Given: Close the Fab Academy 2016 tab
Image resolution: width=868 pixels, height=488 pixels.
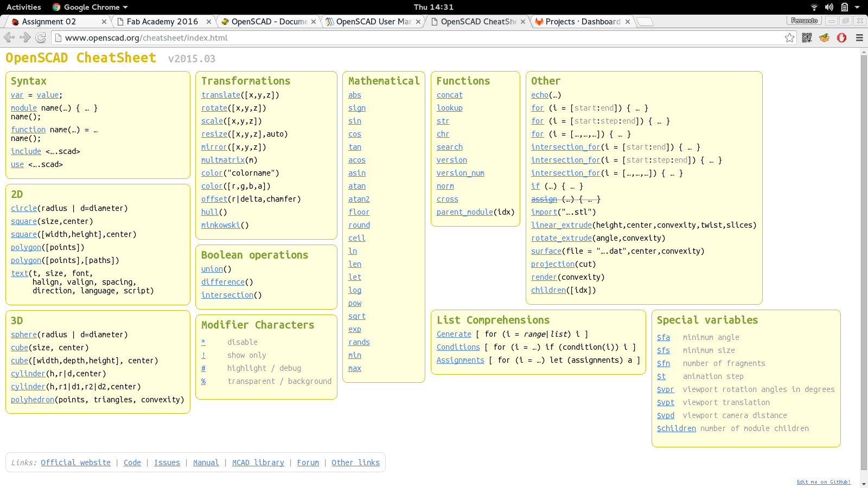Looking at the screenshot, I should [x=209, y=22].
